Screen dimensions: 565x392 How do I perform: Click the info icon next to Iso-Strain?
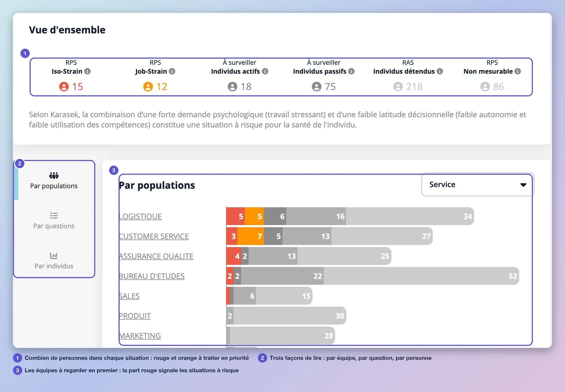87,71
